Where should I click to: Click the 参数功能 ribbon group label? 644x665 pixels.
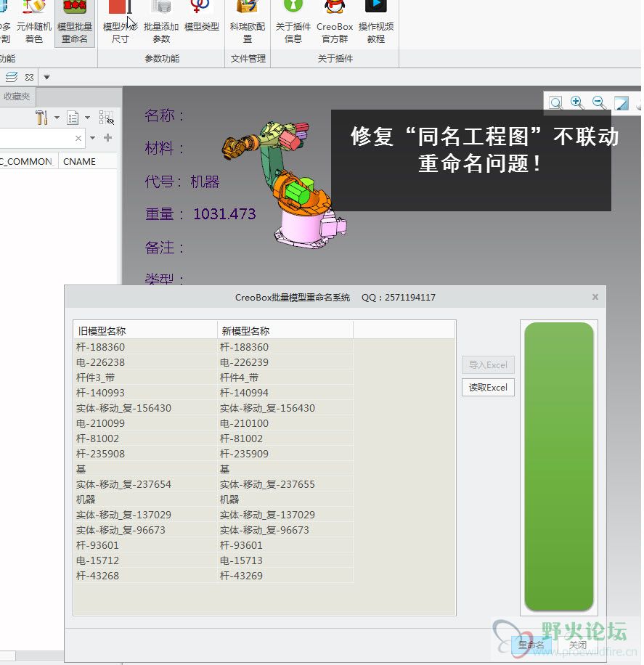pos(162,59)
